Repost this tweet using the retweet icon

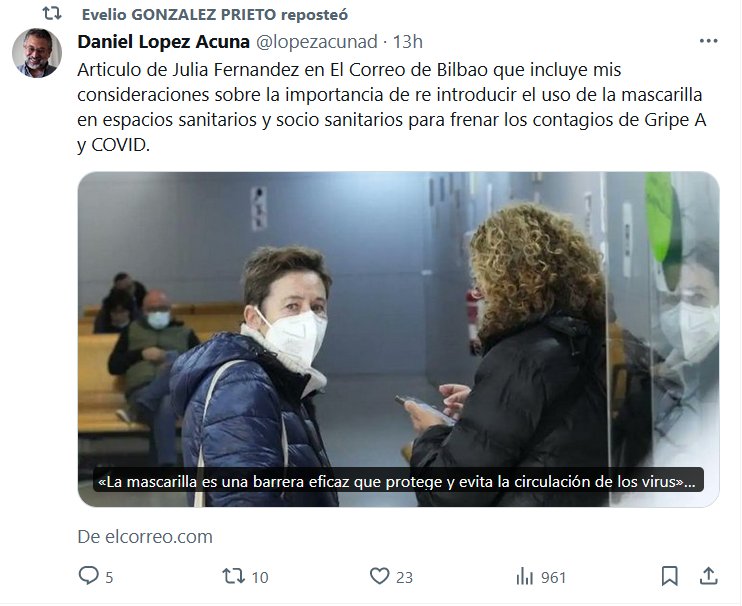pyautogui.click(x=233, y=576)
